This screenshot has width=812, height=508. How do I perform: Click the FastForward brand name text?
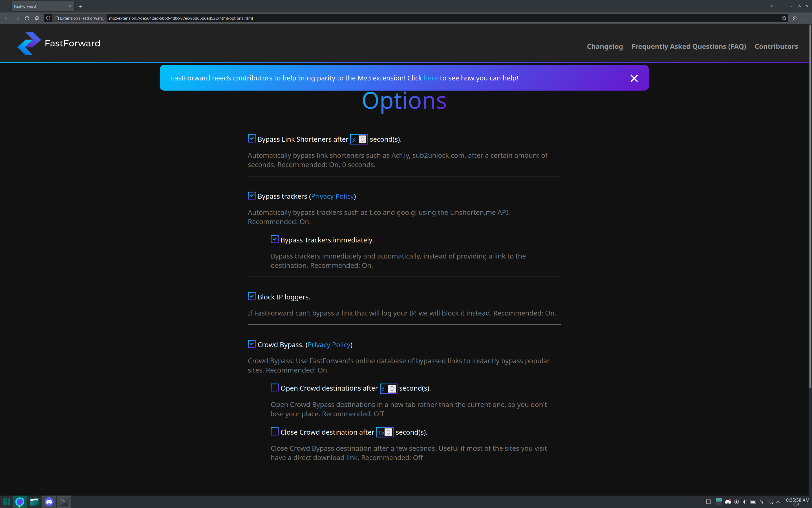click(72, 43)
